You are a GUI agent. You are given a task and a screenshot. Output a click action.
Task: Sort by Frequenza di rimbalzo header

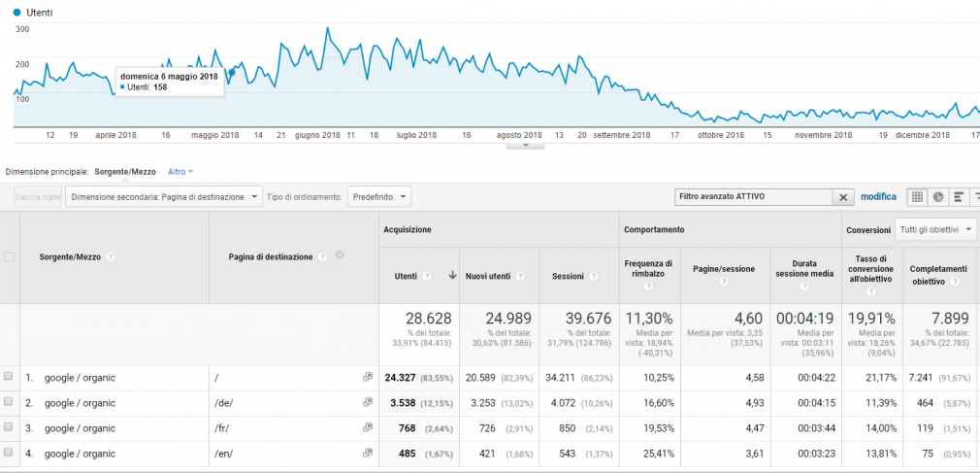[648, 267]
